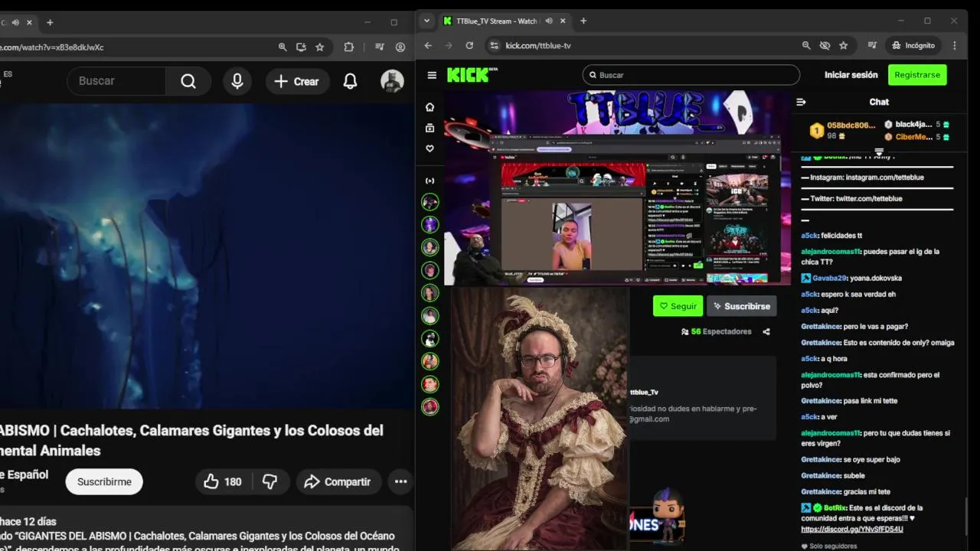Open media controls in YouTube browser toolbar

coord(379,47)
